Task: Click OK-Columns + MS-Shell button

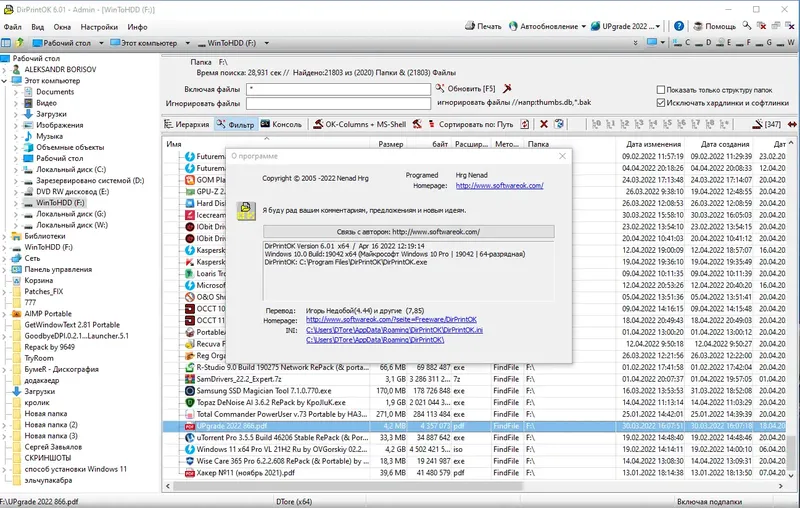Action: tap(360, 124)
